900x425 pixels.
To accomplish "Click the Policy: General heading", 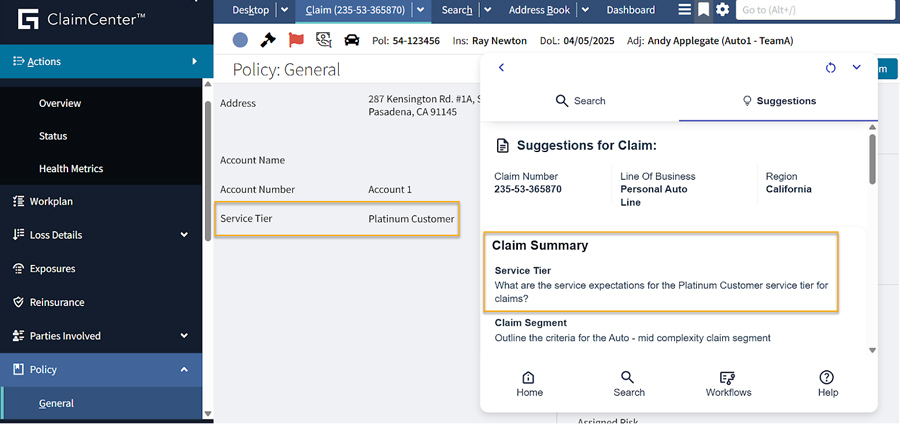I will tap(286, 69).
